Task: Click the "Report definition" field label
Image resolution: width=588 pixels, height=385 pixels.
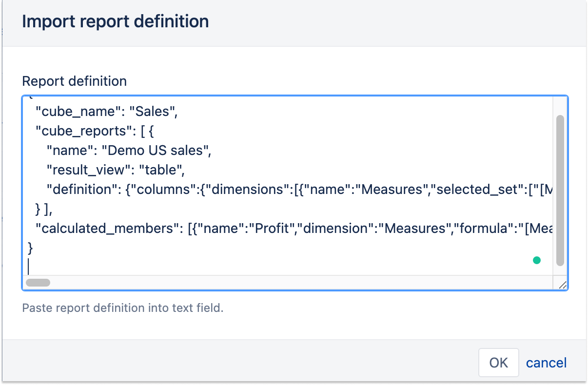Action: (74, 81)
